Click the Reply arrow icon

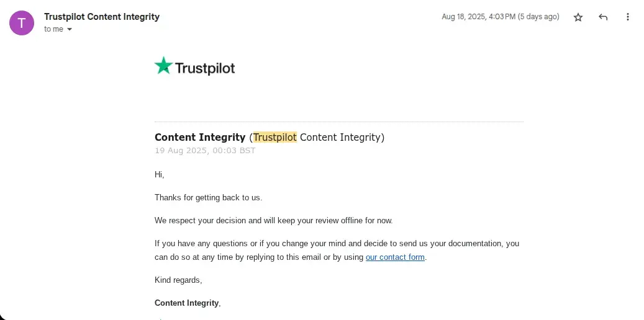[603, 17]
